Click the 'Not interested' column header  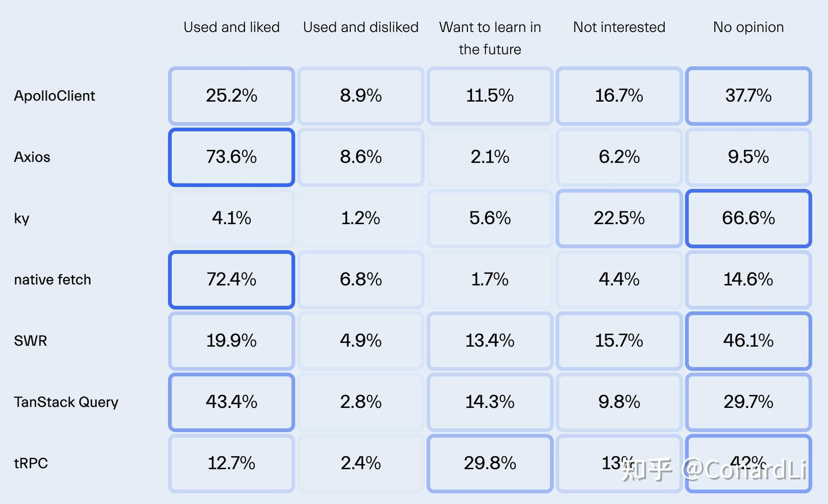pyautogui.click(x=619, y=27)
